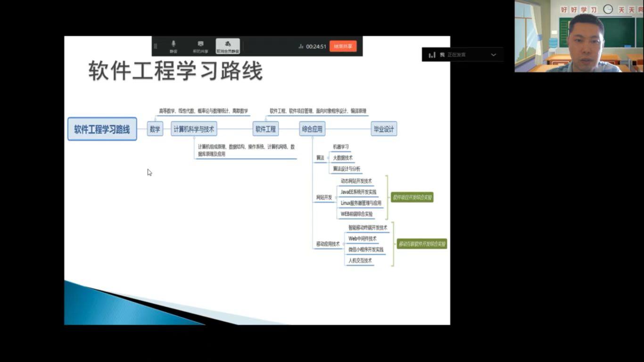Select the 网站开发 branch item
Viewport: 644px width, 362px height.
coord(324,197)
